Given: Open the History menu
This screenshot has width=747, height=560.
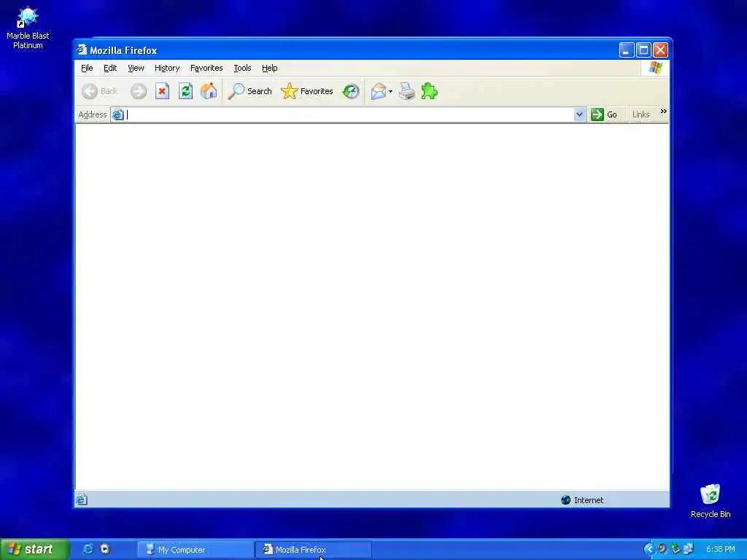Looking at the screenshot, I should tap(167, 68).
